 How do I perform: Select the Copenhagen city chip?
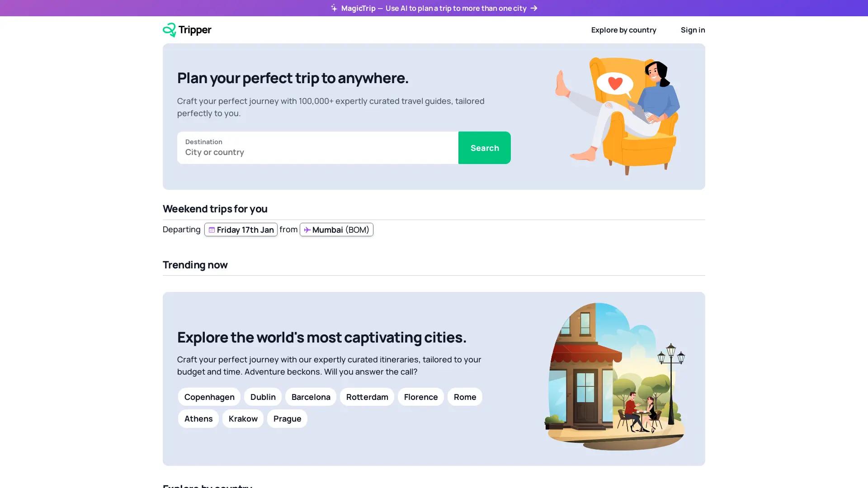[209, 397]
